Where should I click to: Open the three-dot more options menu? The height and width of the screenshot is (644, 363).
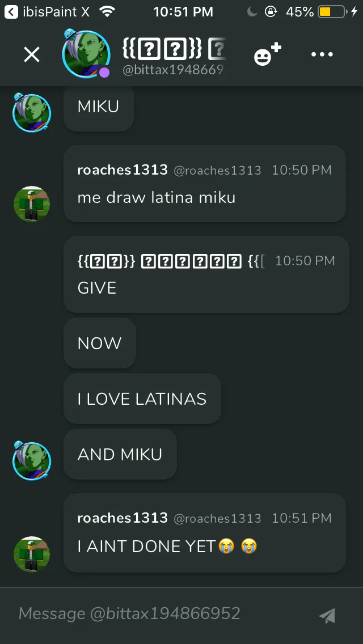coord(322,54)
